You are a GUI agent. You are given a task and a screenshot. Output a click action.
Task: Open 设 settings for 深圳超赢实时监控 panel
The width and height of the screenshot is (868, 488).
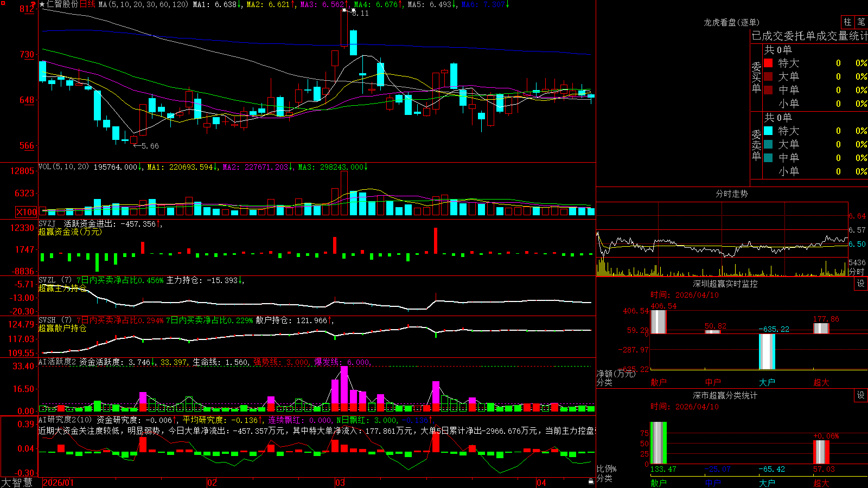point(861,284)
